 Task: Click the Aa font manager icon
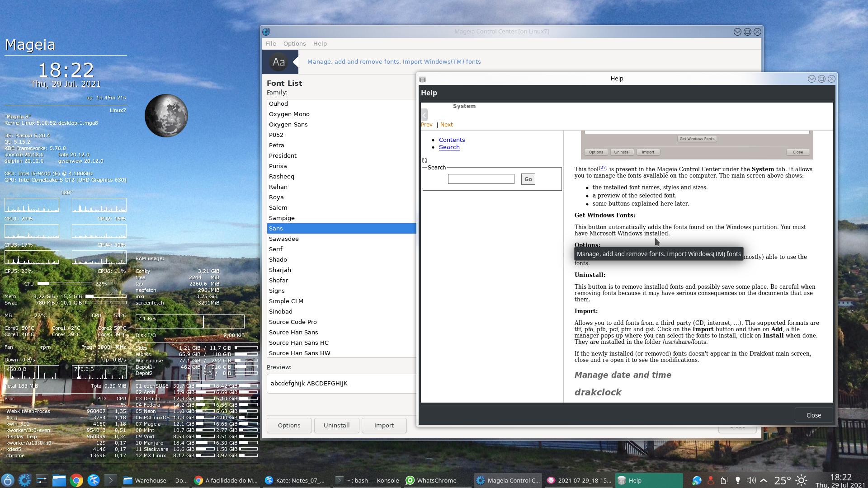tap(278, 62)
